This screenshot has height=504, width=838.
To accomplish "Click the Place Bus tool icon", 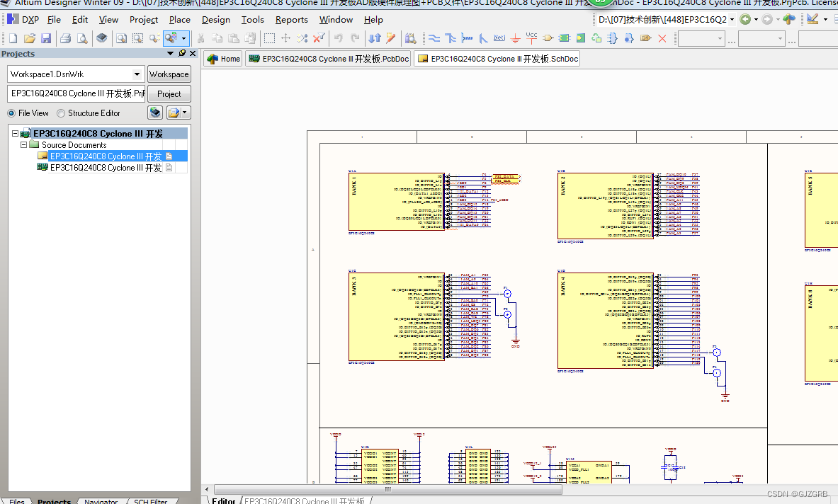I will pos(450,38).
